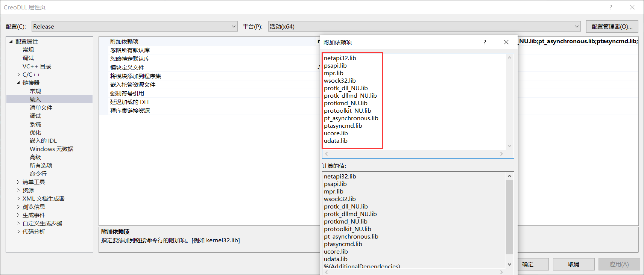The image size is (644, 275).
Task: Click help icon in CreoDLL 属性页 title bar
Action: click(x=611, y=7)
